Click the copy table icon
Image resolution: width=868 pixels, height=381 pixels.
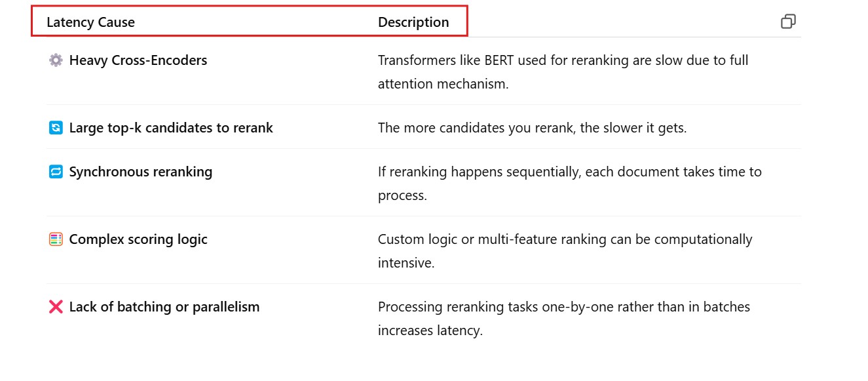pos(788,22)
